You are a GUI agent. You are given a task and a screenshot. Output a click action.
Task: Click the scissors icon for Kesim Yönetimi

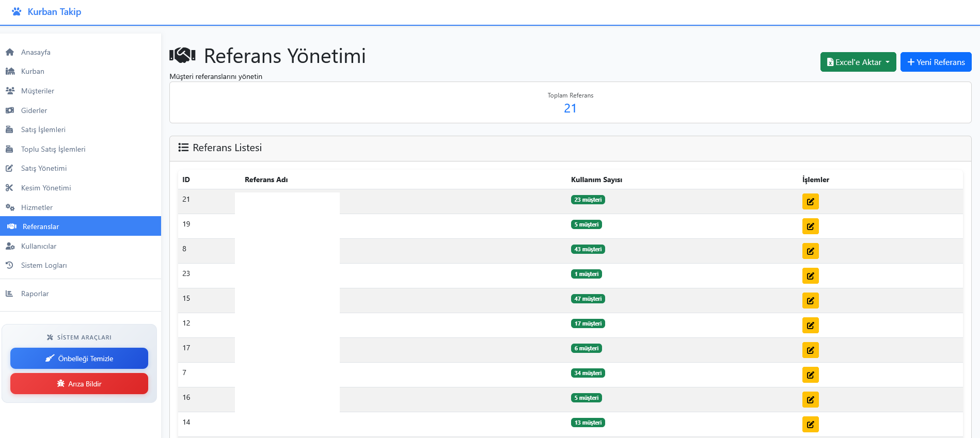[10, 188]
